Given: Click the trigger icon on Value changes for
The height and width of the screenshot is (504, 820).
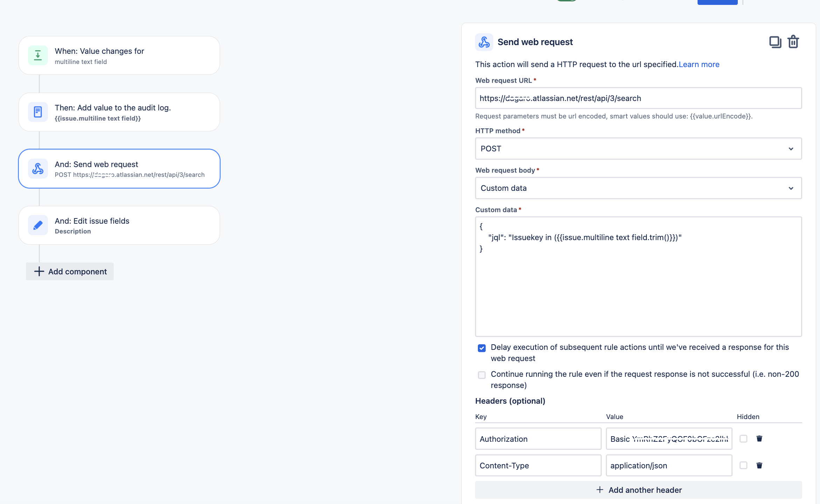Looking at the screenshot, I should pyautogui.click(x=38, y=55).
